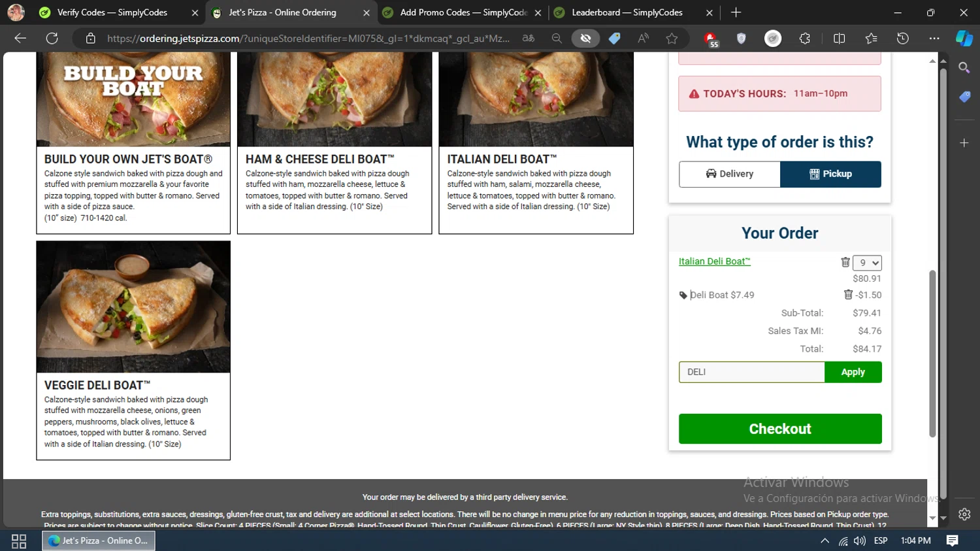980x551 pixels.
Task: Open the Italian Deli Boat order link
Action: click(x=714, y=261)
